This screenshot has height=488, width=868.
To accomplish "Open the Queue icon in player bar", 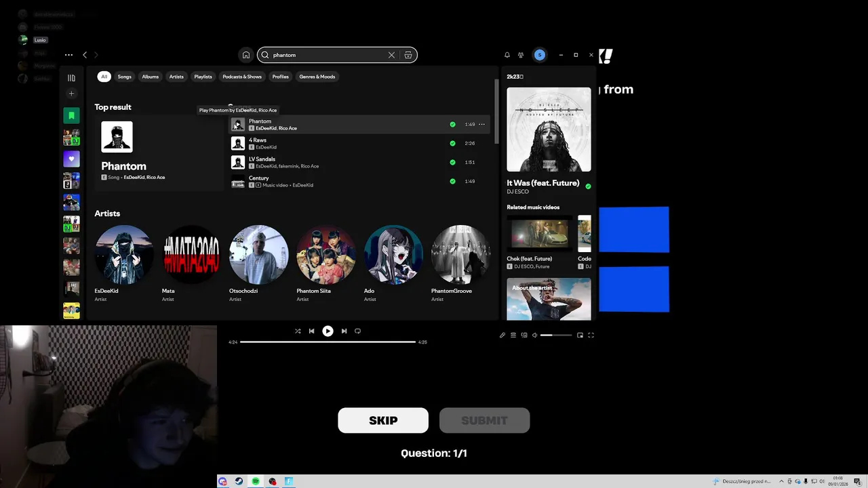I will [x=513, y=335].
